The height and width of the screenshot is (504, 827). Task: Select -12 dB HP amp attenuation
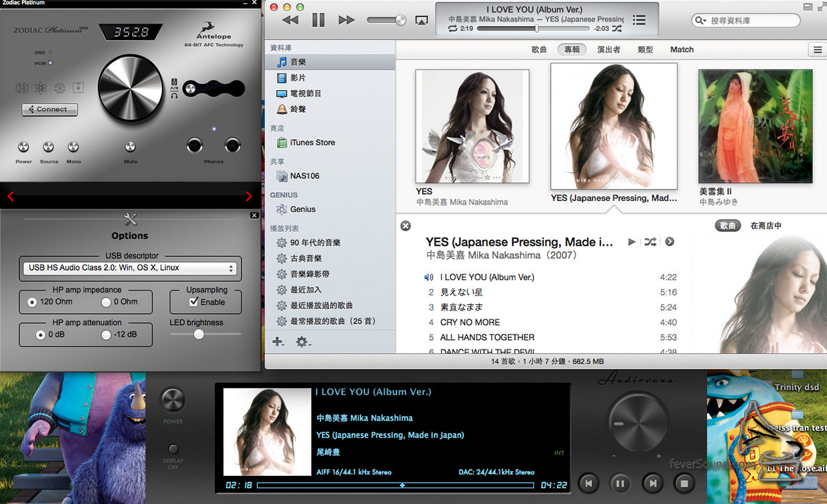(x=105, y=335)
